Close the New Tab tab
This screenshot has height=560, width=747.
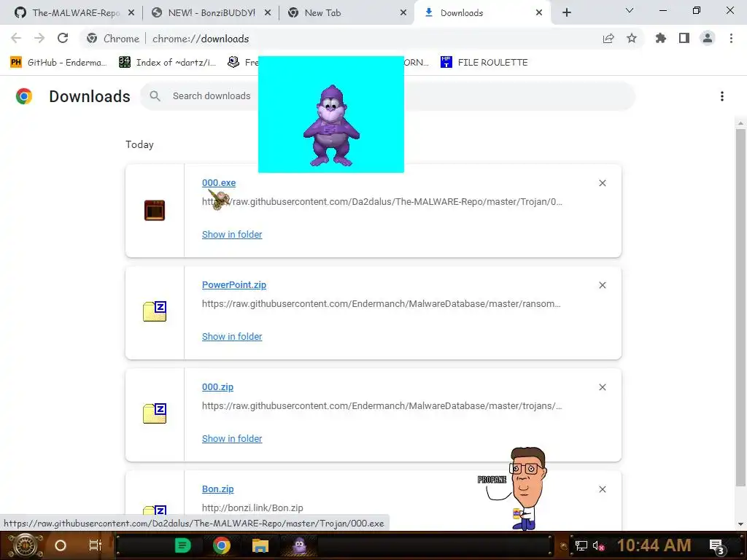pyautogui.click(x=403, y=13)
